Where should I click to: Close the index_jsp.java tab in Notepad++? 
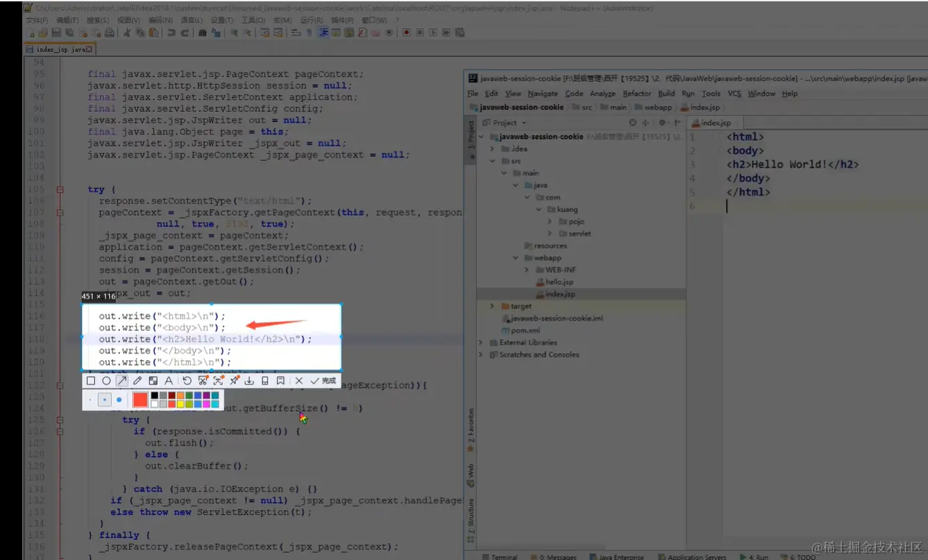(89, 49)
